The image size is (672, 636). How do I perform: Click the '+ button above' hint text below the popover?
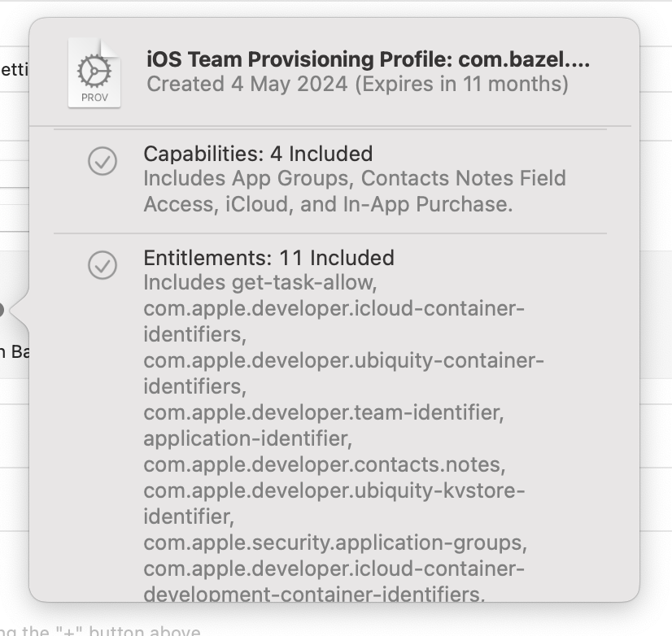click(x=102, y=631)
